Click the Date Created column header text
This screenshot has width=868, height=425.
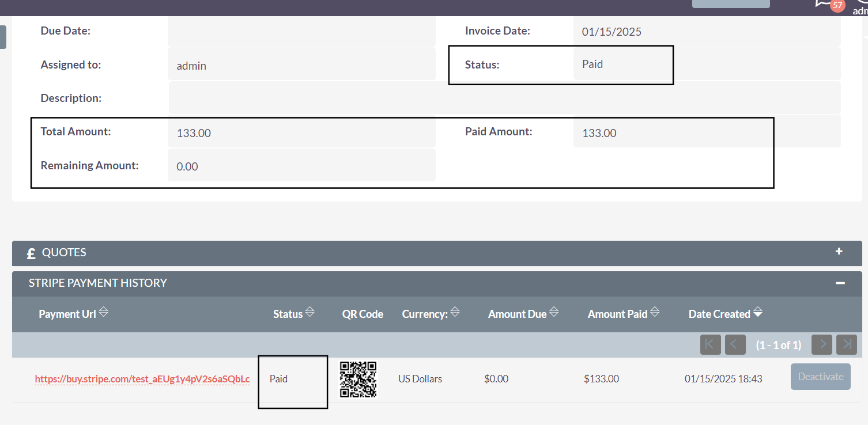(719, 314)
